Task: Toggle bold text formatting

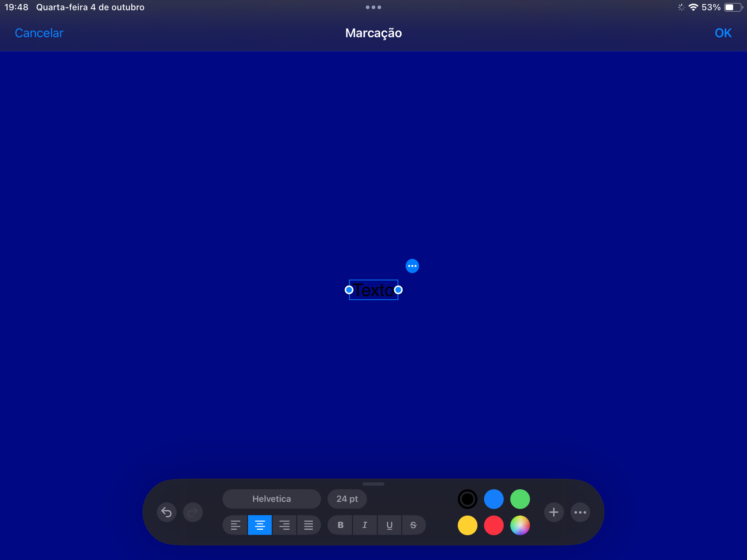Action: [x=340, y=525]
